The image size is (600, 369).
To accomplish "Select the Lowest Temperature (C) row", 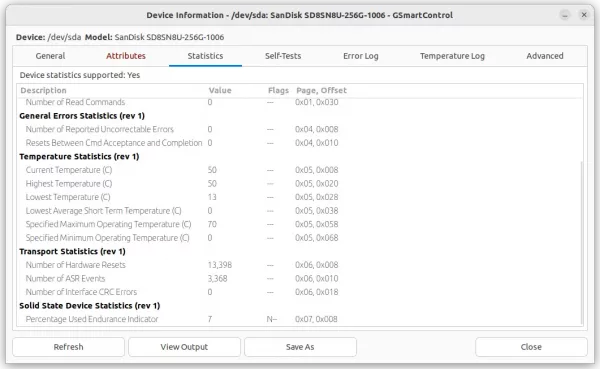I will (299, 197).
